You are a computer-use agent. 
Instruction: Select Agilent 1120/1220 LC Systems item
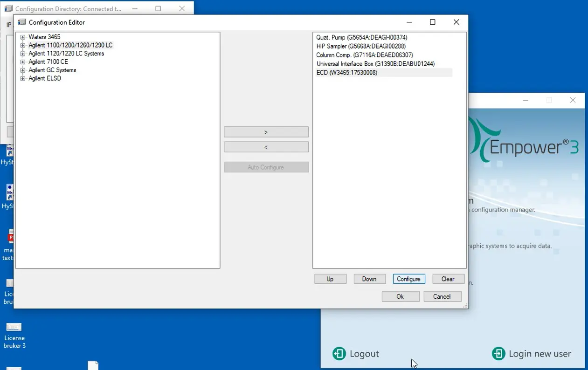(x=66, y=54)
